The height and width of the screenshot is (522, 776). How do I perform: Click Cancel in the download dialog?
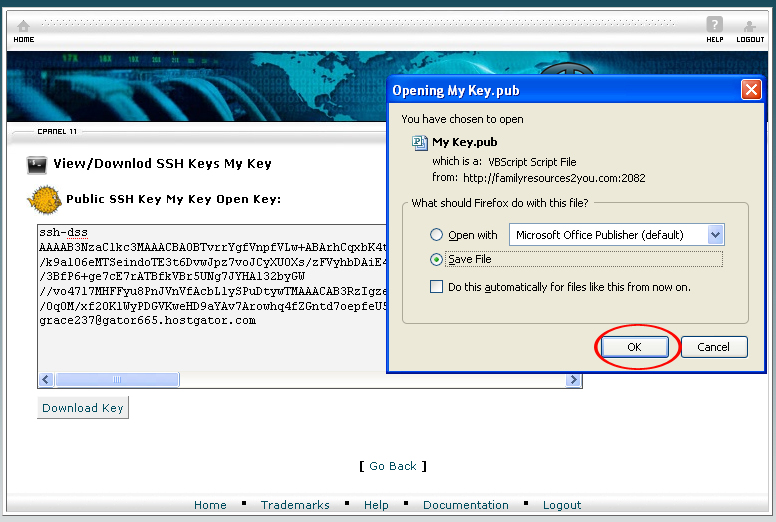pos(714,347)
